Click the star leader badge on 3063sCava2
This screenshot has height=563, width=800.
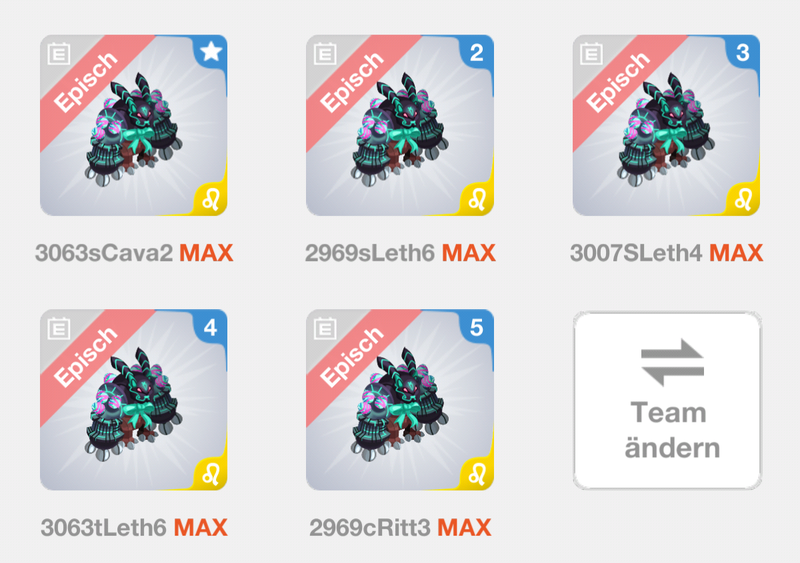point(211,52)
